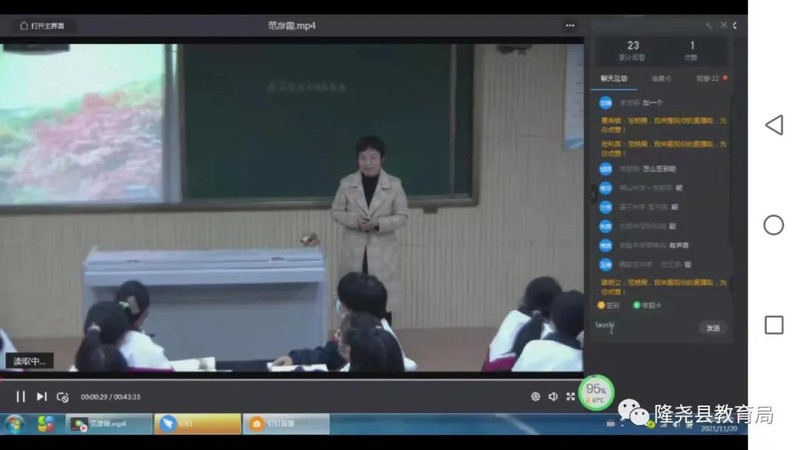Open player settings gear icon
800x450 pixels.
[535, 396]
